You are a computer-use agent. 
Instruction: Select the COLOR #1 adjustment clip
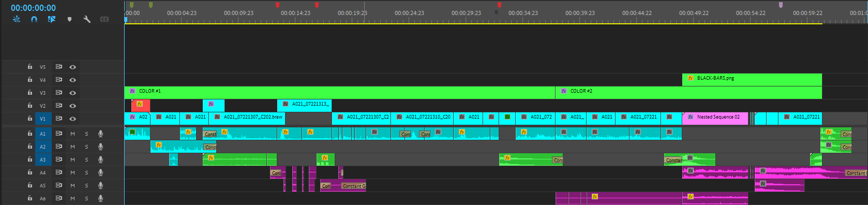[x=340, y=93]
